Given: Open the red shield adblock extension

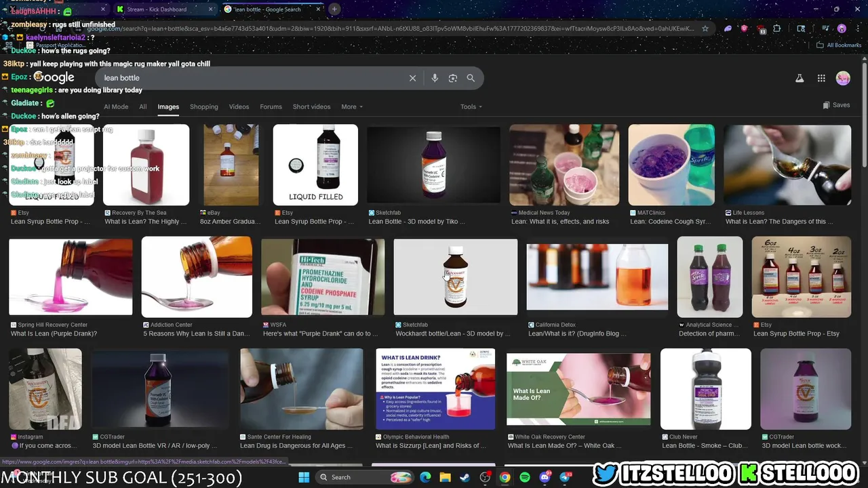Looking at the screenshot, I should (744, 28).
